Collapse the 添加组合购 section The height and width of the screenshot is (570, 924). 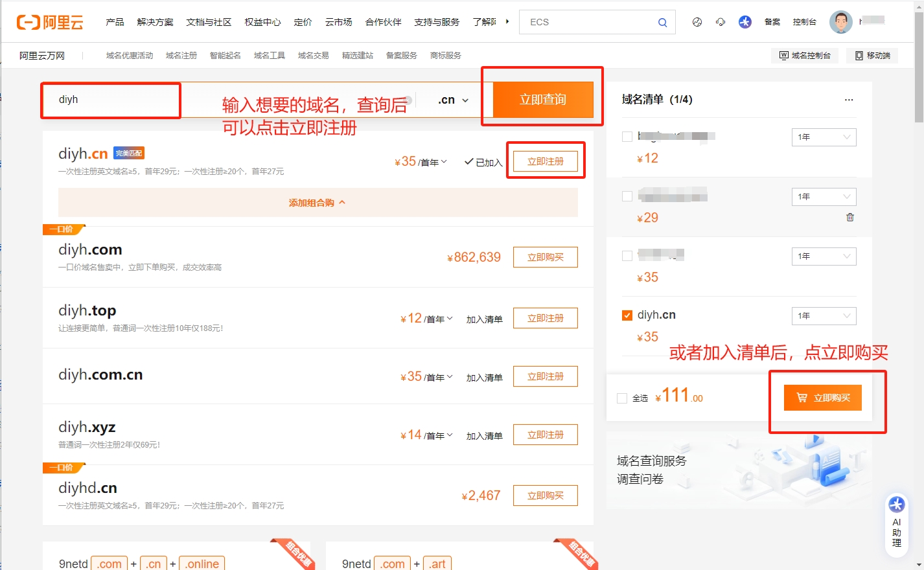(x=317, y=202)
